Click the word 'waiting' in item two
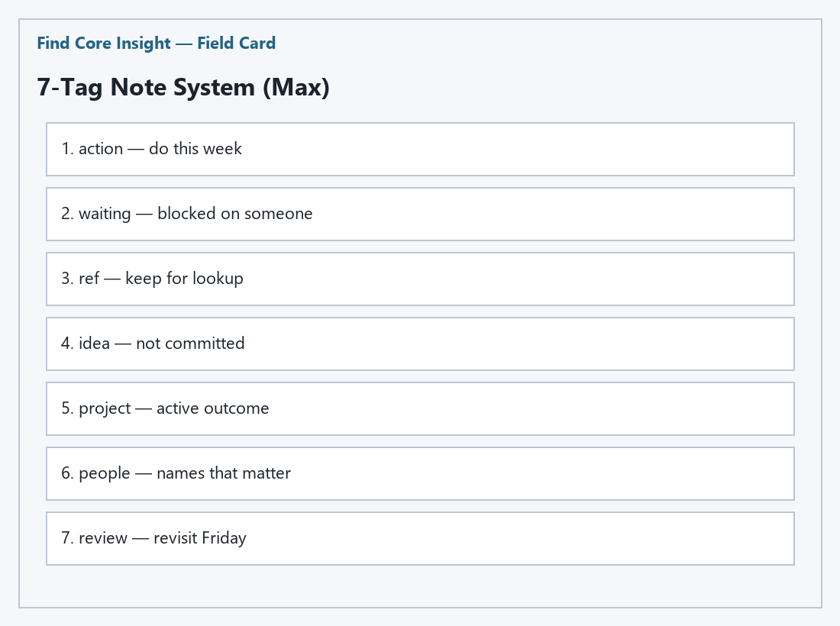The image size is (840, 626). (105, 214)
